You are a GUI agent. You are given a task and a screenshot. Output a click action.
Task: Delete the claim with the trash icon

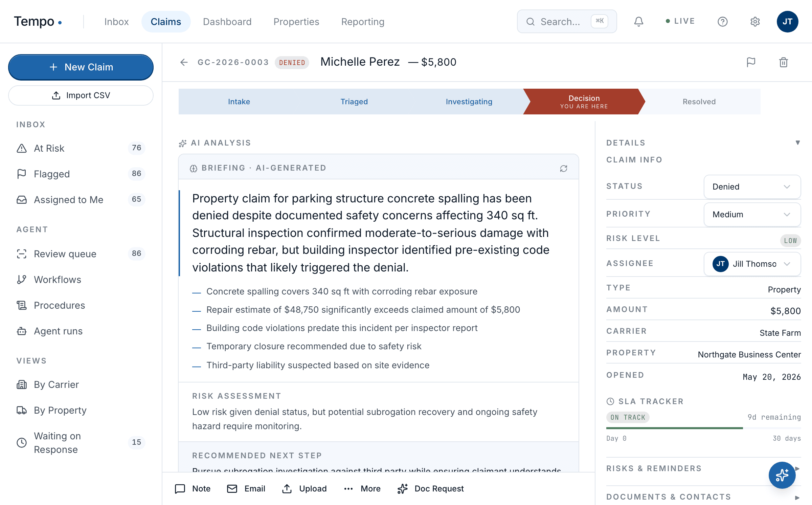(783, 62)
